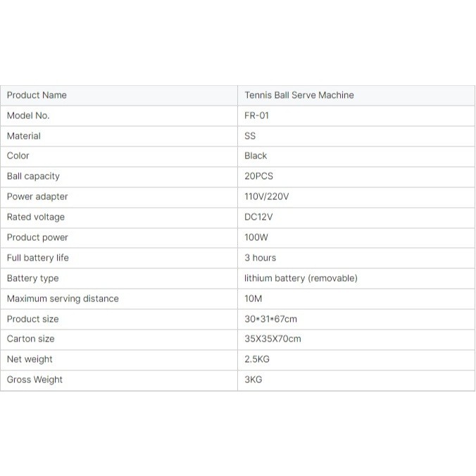
Task: Select 'lithium battery (removable)' text
Action: click(301, 278)
